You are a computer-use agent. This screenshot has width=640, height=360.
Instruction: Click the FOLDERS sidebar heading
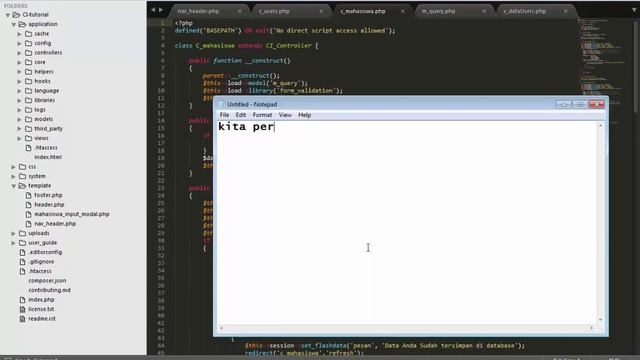click(16, 6)
